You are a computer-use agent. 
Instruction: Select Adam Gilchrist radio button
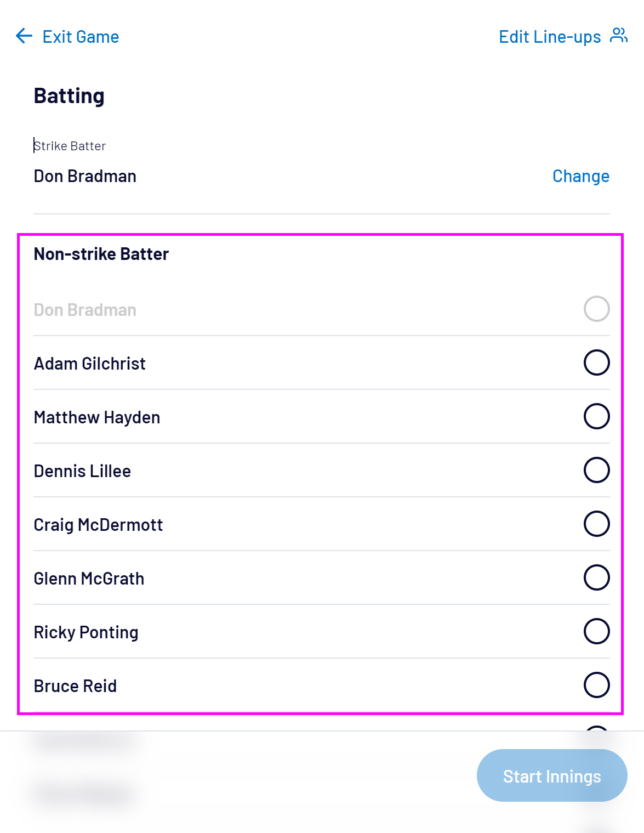(x=596, y=362)
